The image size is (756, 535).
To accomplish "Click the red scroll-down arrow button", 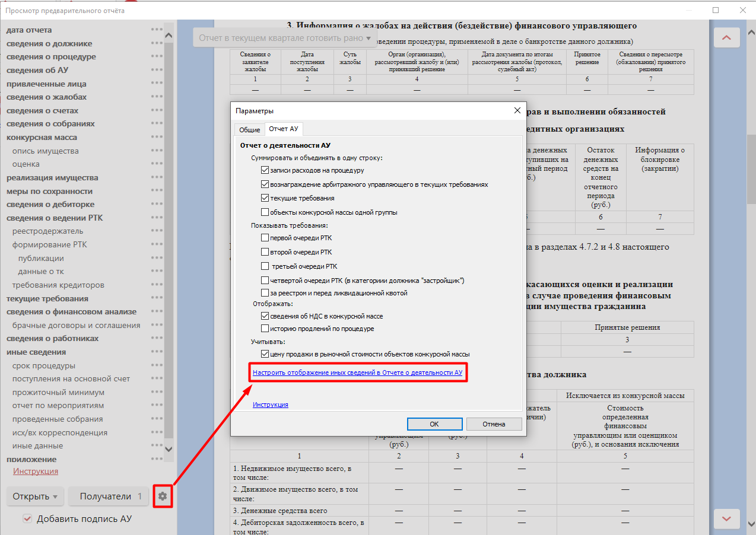I will [726, 518].
